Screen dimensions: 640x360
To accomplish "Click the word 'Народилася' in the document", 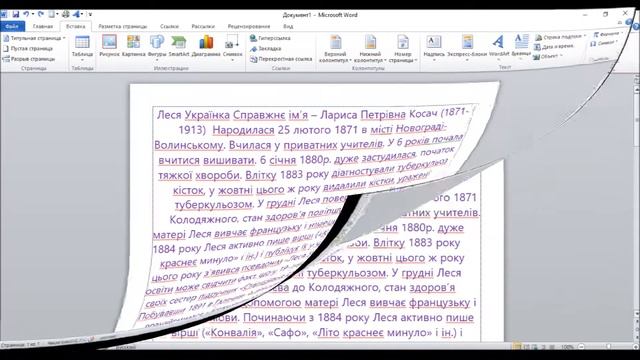I will coord(243,130).
